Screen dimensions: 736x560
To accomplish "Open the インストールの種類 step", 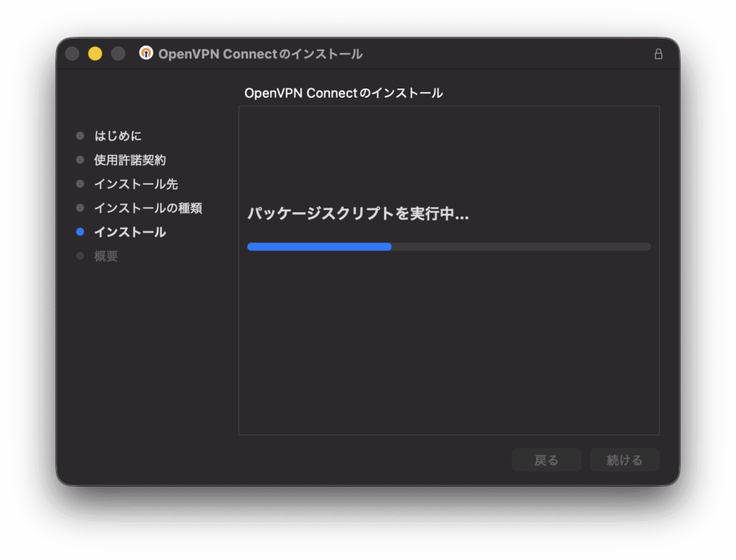I will coord(147,208).
